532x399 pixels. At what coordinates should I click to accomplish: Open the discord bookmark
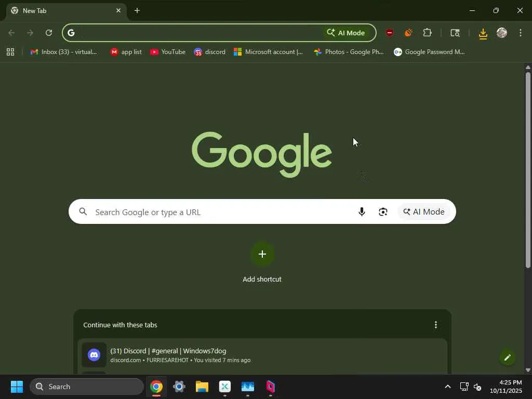coord(209,52)
